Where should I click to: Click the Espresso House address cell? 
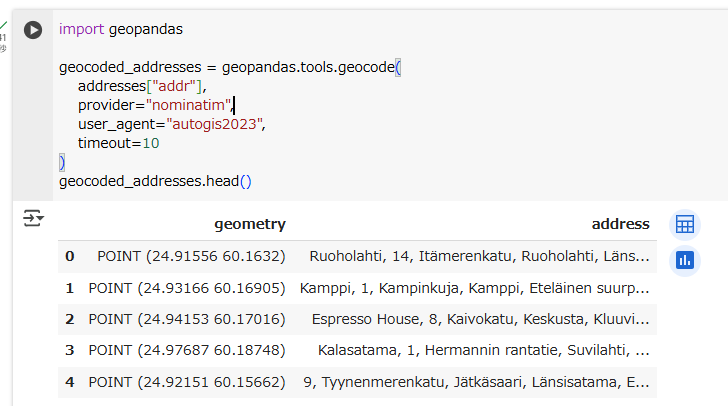[x=480, y=319]
